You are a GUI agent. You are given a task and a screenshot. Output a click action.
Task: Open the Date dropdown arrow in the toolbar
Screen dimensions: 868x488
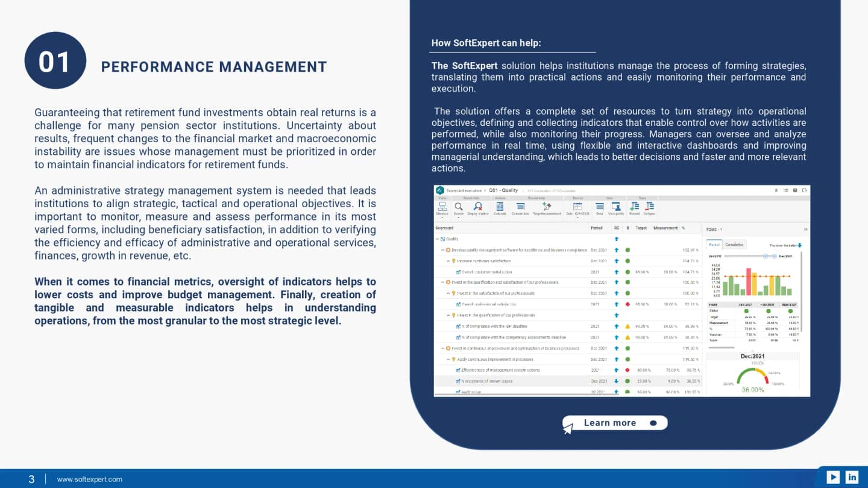(577, 217)
